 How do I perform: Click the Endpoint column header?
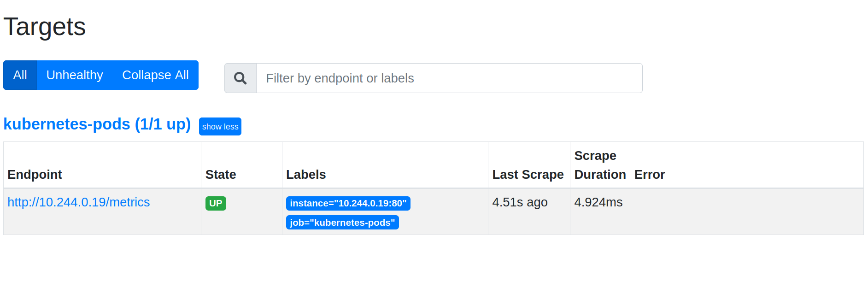(35, 174)
